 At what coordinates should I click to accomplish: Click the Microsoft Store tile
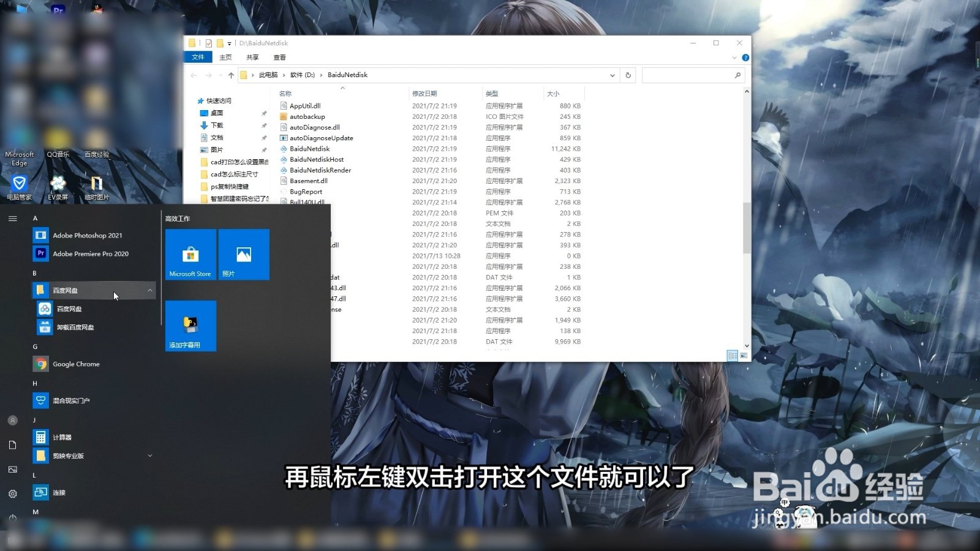[x=190, y=255]
